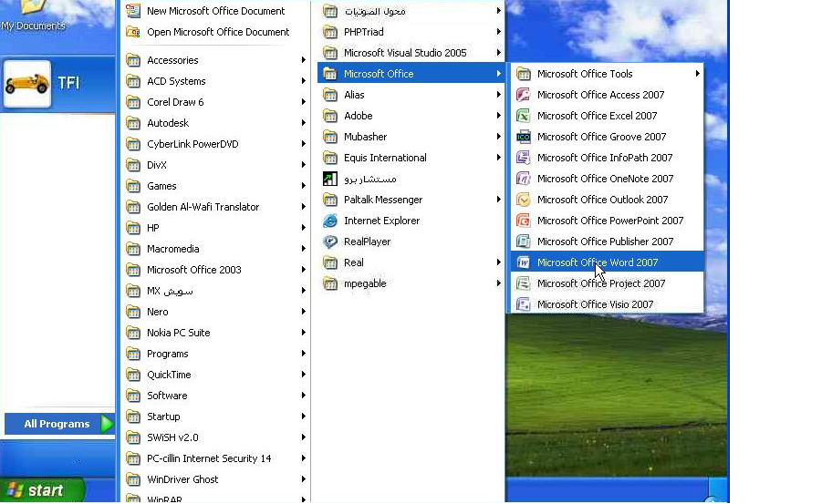
Task: Click the Accessories folder icon
Action: [x=133, y=60]
